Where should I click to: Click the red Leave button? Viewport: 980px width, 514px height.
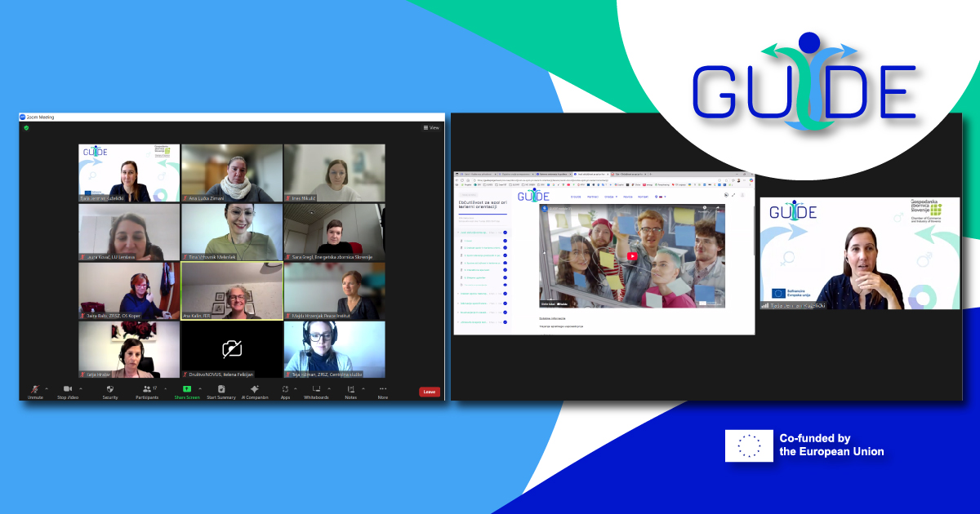click(x=430, y=392)
